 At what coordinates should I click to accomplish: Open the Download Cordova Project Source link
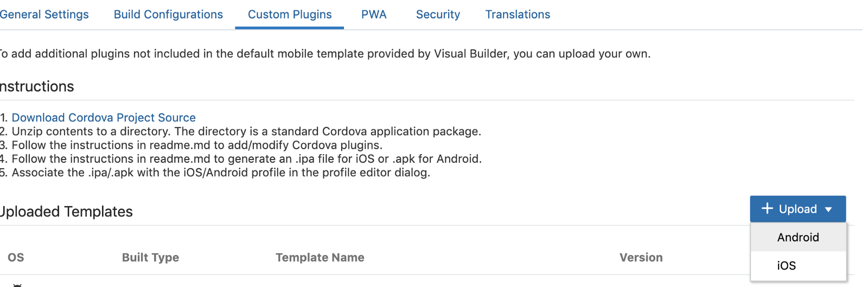[x=104, y=118]
